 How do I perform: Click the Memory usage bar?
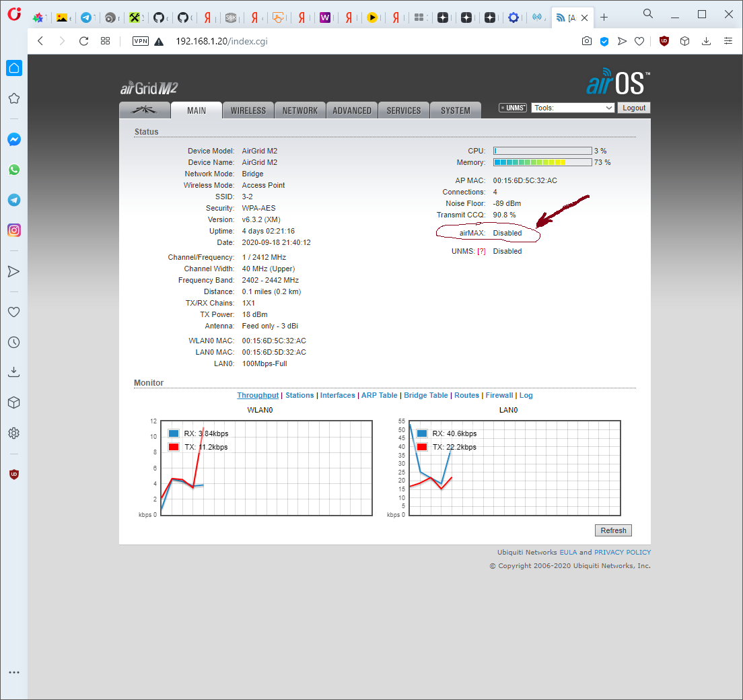tap(542, 162)
